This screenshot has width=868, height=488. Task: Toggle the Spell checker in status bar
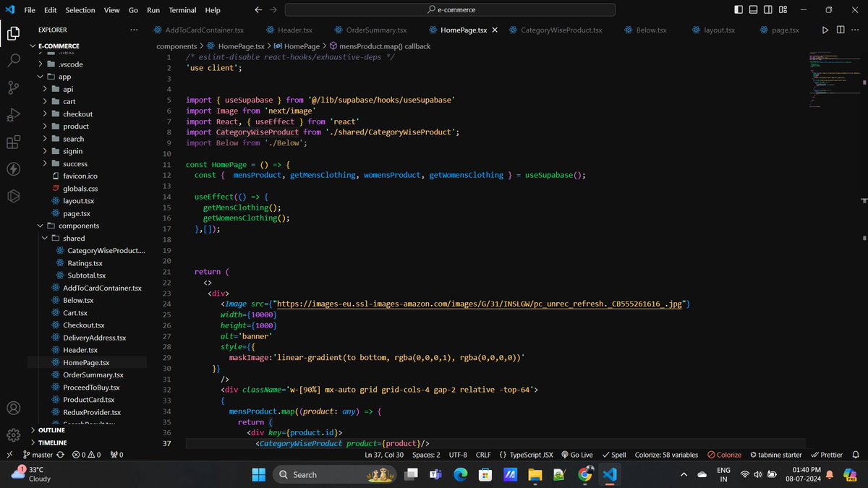[x=614, y=454]
